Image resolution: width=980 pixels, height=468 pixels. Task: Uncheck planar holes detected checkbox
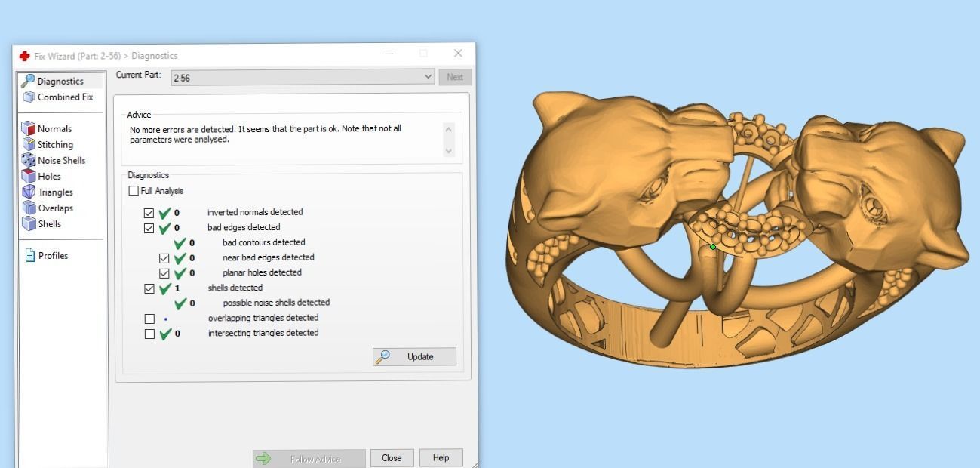click(x=164, y=272)
